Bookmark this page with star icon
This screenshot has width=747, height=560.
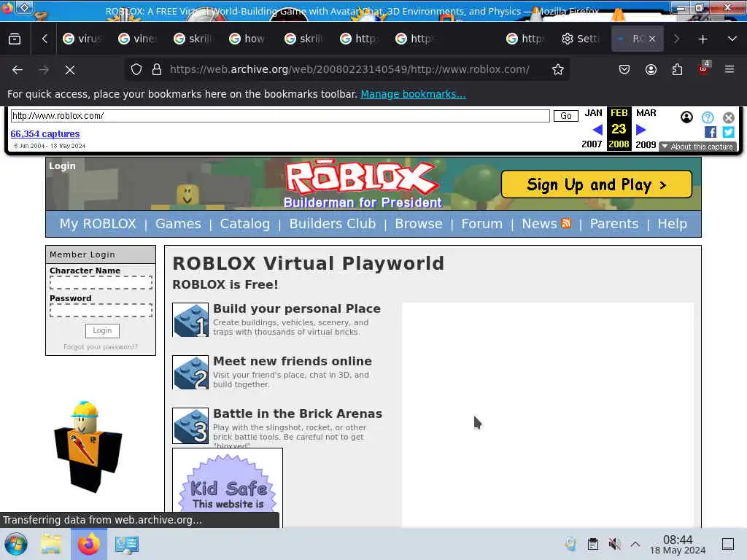[558, 69]
